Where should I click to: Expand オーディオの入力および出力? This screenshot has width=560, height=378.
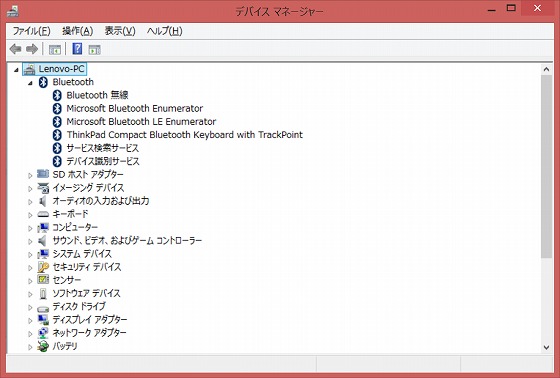[x=30, y=202]
